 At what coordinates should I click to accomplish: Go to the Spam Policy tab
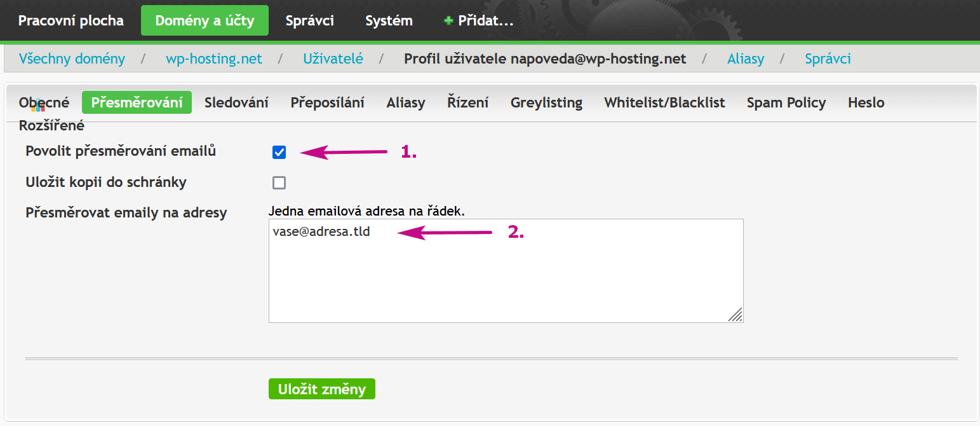click(786, 102)
